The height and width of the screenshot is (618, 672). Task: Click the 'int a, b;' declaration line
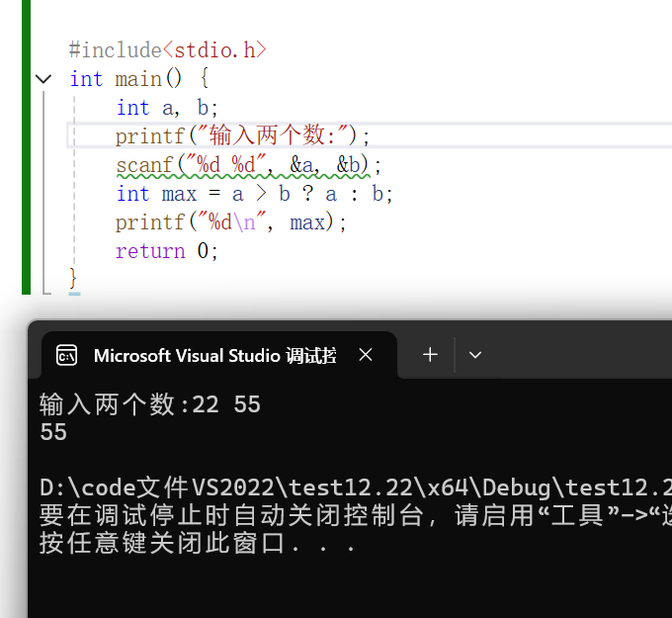(167, 108)
